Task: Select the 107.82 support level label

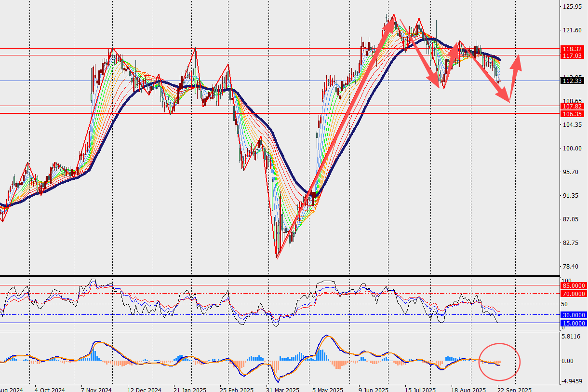Action: click(x=573, y=106)
